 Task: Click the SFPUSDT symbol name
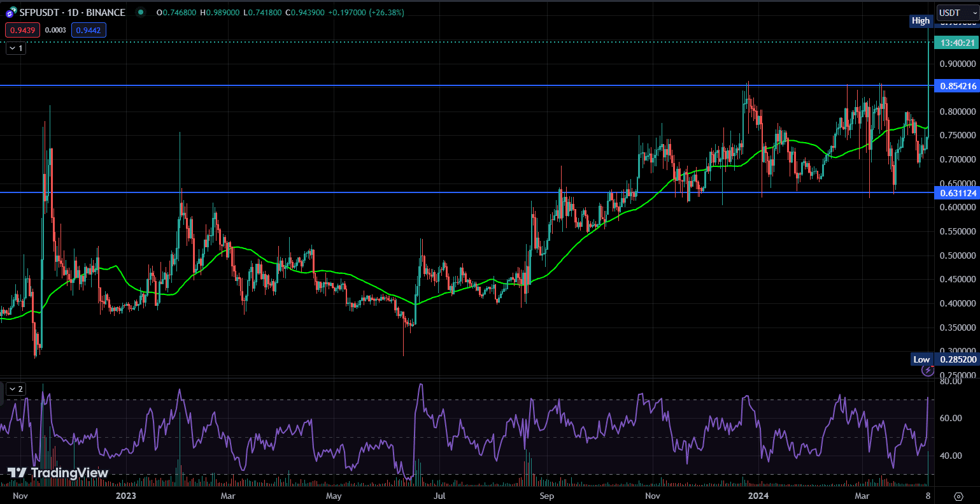point(40,12)
